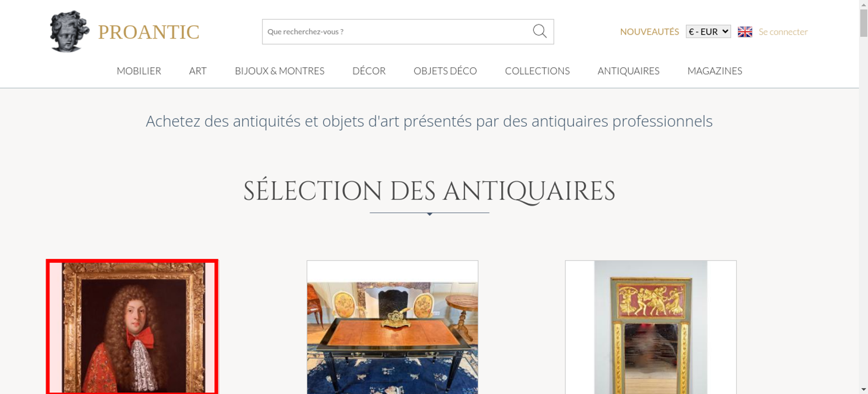Open the COLLECTIONS menu
Image resolution: width=868 pixels, height=394 pixels.
click(537, 71)
